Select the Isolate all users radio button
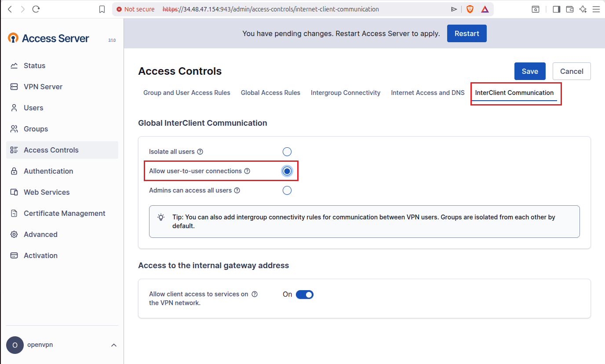 [287, 152]
